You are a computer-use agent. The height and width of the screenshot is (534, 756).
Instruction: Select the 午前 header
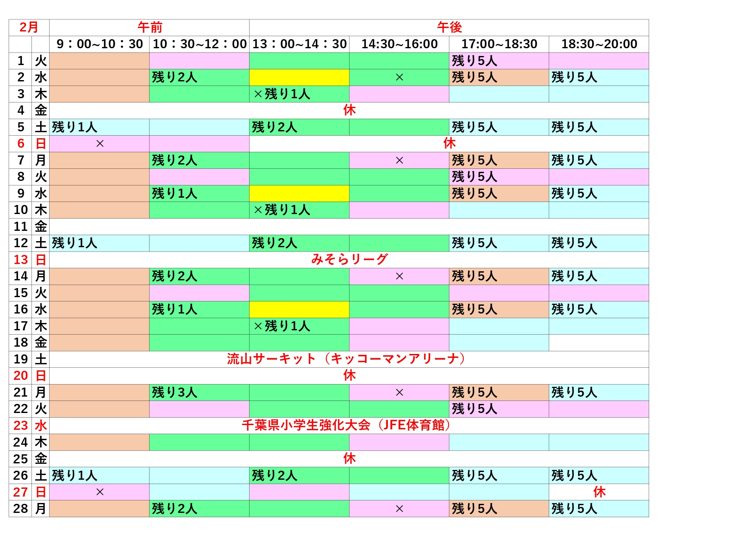[x=150, y=28]
